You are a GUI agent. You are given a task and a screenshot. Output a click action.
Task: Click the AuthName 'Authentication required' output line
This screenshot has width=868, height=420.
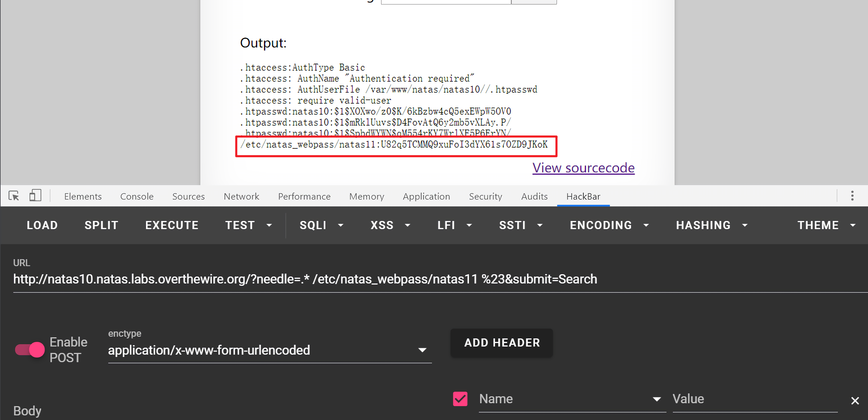[x=357, y=78]
